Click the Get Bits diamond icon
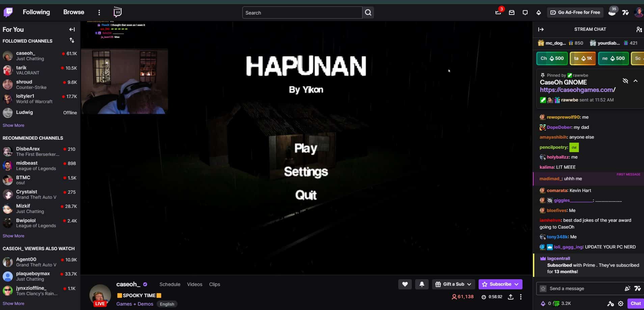644x310 pixels. coord(538,13)
